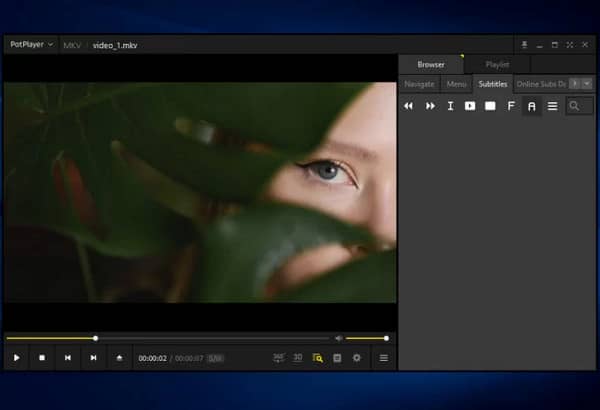Open the subtitles list menu icon
The height and width of the screenshot is (410, 600).
click(552, 106)
